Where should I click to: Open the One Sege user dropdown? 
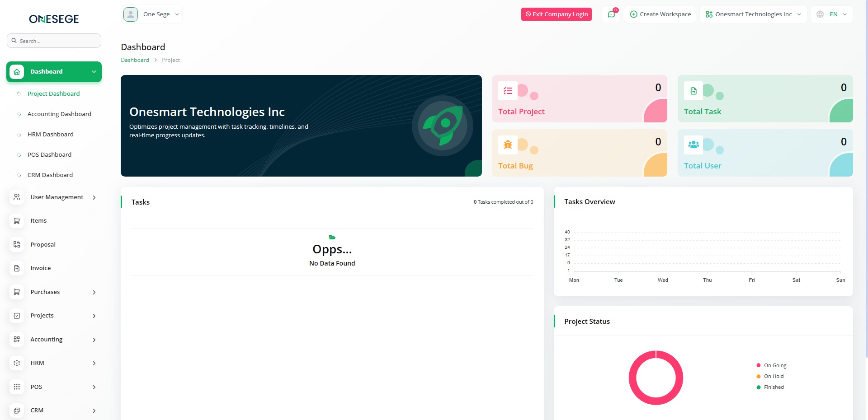click(152, 14)
